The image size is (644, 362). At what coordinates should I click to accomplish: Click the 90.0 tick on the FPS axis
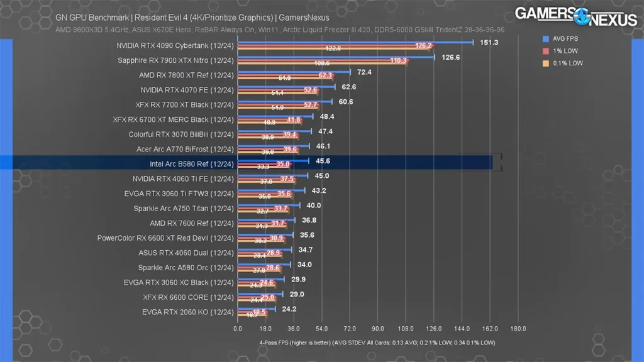click(x=378, y=329)
